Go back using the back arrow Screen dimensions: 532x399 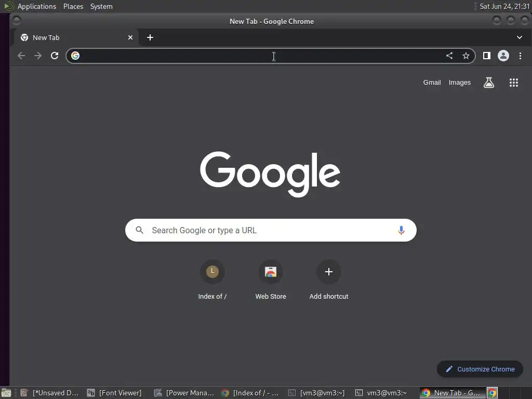21,56
